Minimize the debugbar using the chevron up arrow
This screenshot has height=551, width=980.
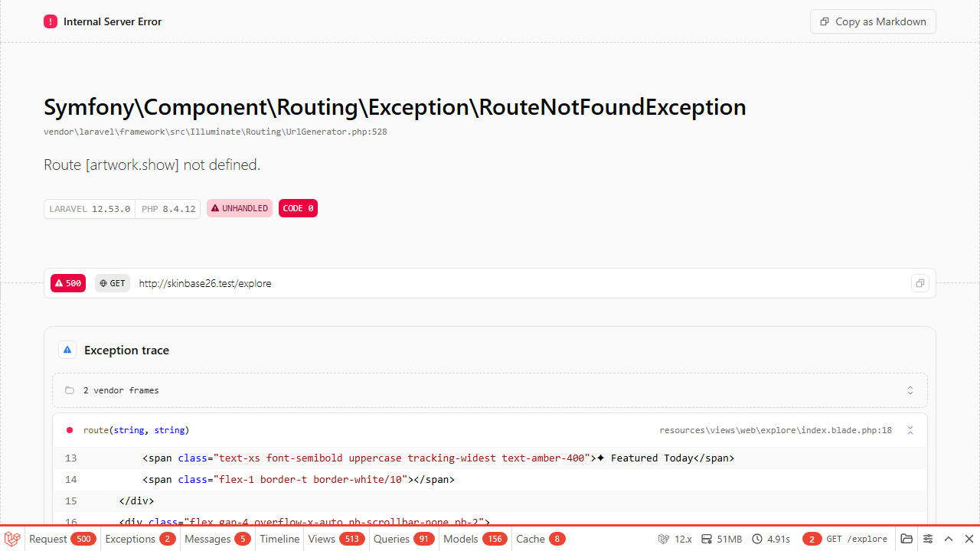coord(949,539)
